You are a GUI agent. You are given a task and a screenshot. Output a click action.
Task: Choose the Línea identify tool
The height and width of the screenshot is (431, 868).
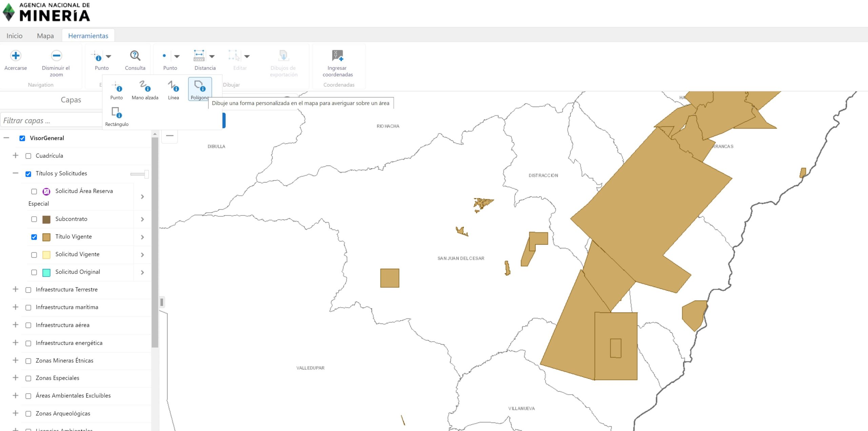(x=173, y=87)
